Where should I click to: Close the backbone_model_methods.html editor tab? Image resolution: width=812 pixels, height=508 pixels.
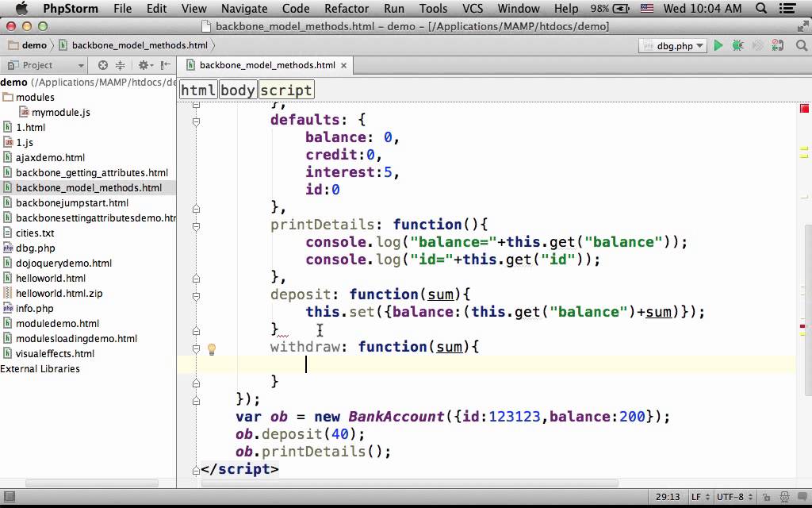click(343, 65)
